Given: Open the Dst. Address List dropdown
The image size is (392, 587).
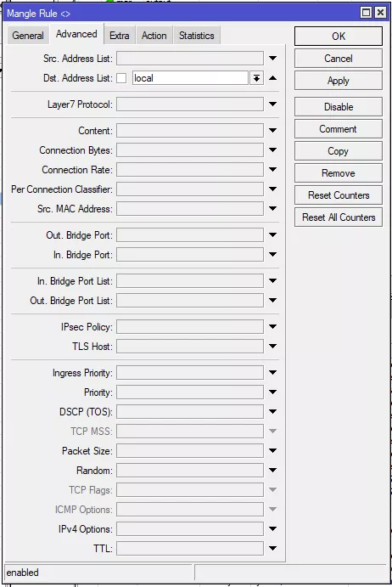Looking at the screenshot, I should (x=256, y=78).
